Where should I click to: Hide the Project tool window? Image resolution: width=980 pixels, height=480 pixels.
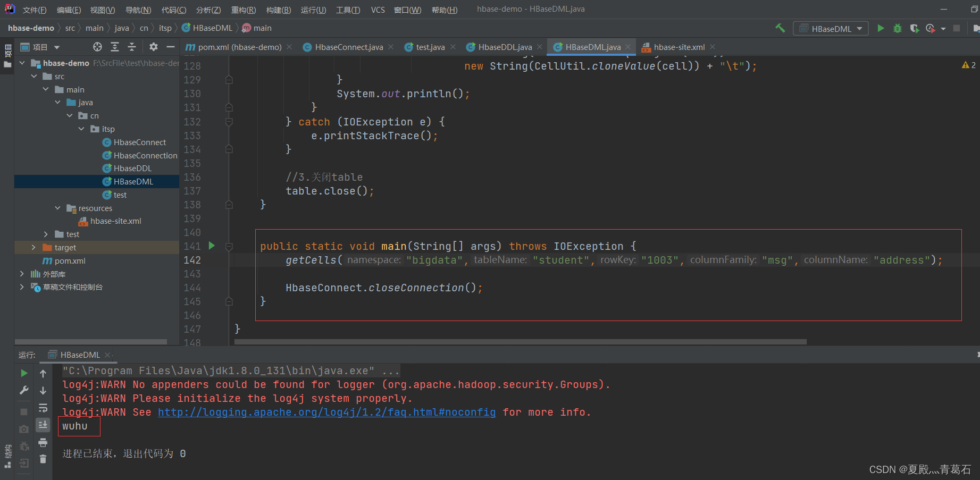171,47
